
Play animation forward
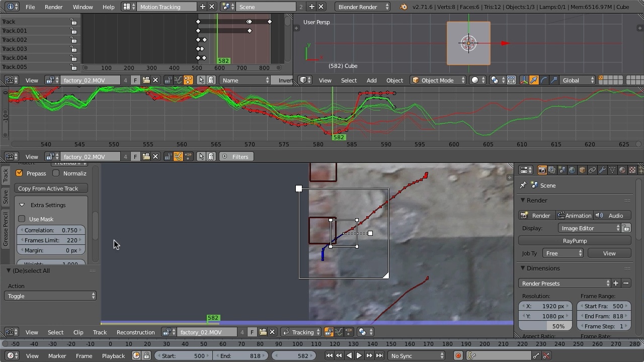pyautogui.click(x=359, y=356)
